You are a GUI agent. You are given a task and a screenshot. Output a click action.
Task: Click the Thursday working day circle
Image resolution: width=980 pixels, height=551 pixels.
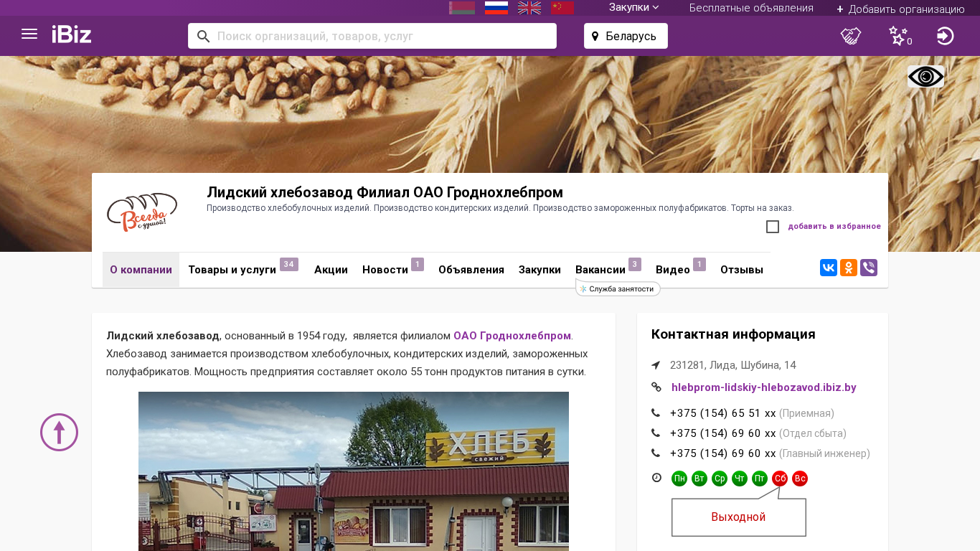click(x=740, y=479)
